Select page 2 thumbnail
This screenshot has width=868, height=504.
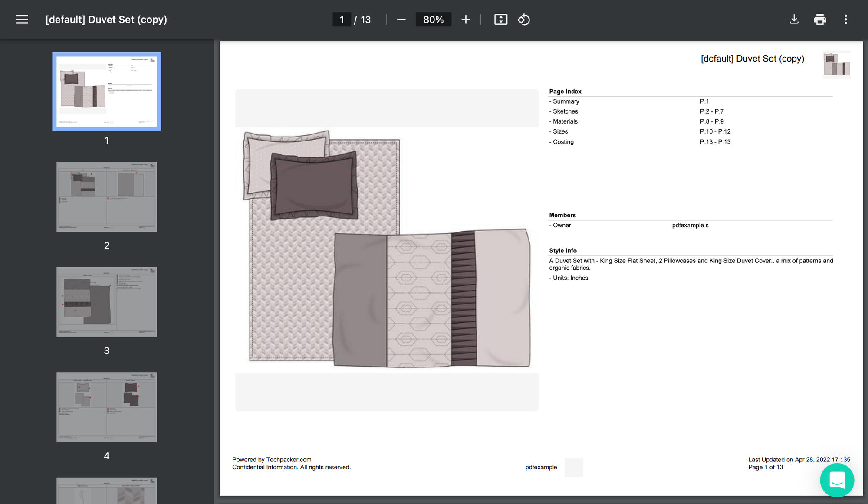pos(107,197)
